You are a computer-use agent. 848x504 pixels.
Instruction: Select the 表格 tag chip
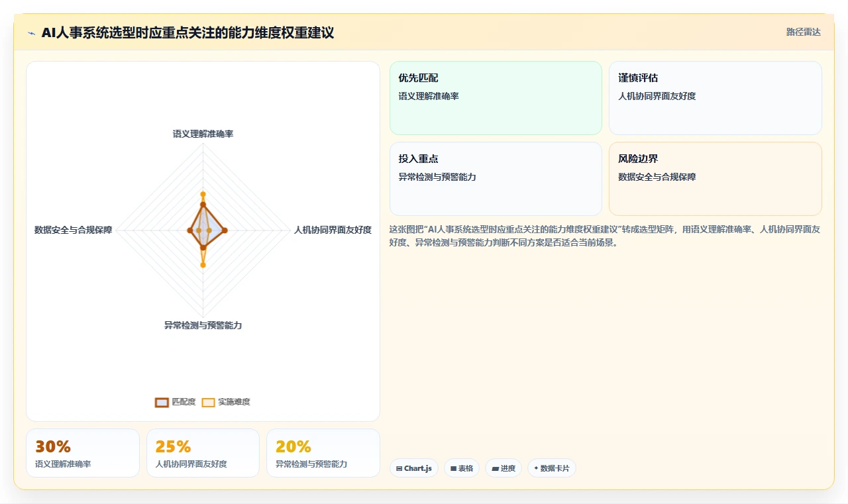(x=462, y=468)
